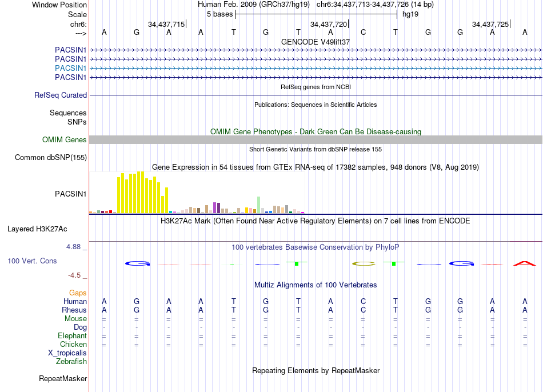
Task: Select the Chicken alignment row label
Action: click(73, 344)
